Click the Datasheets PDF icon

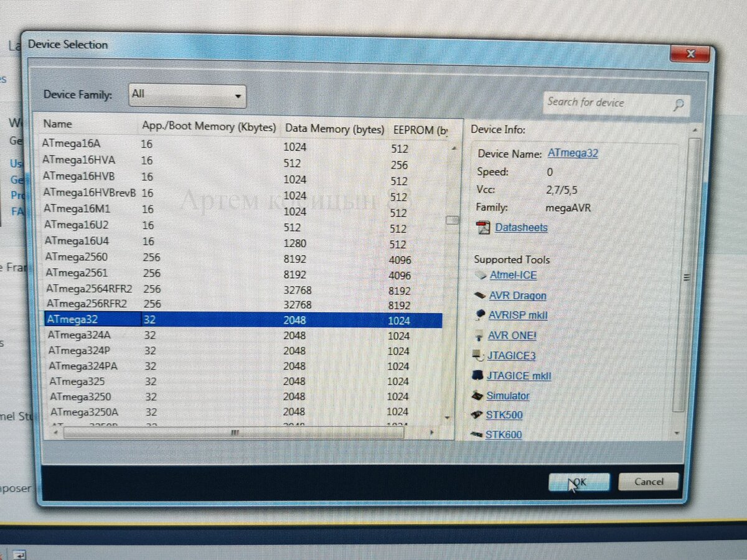click(484, 227)
